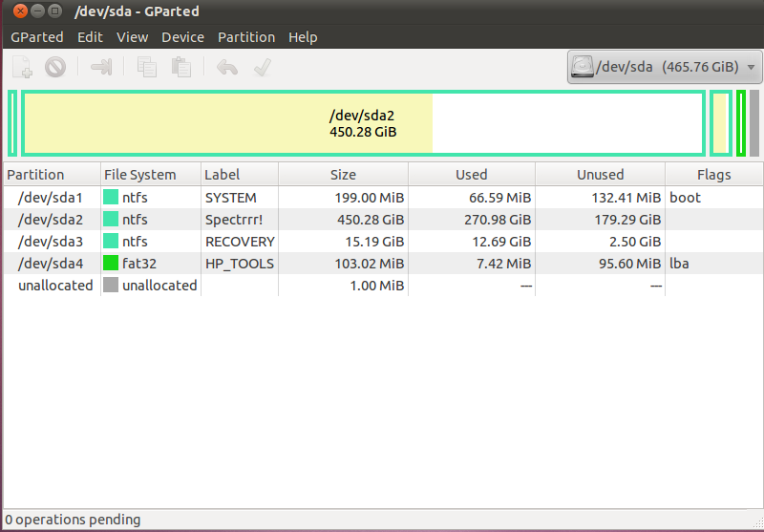The height and width of the screenshot is (532, 764).
Task: Click the boot flag of /dev/sda1
Action: [x=685, y=198]
